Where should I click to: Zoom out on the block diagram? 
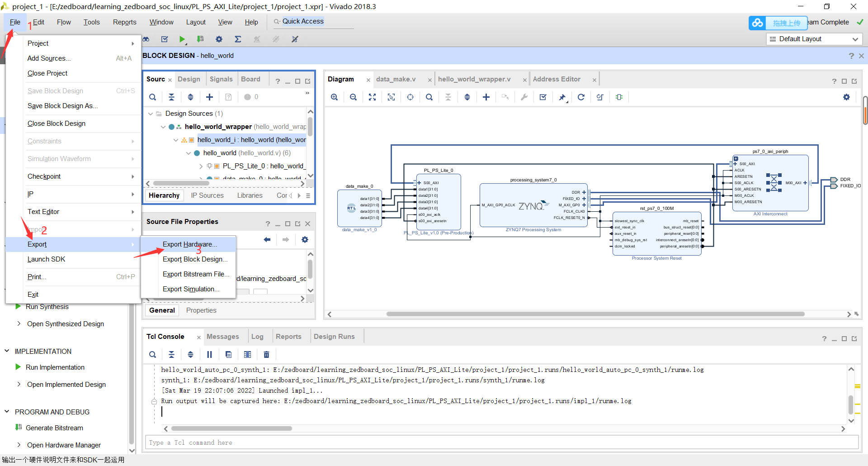(x=353, y=97)
